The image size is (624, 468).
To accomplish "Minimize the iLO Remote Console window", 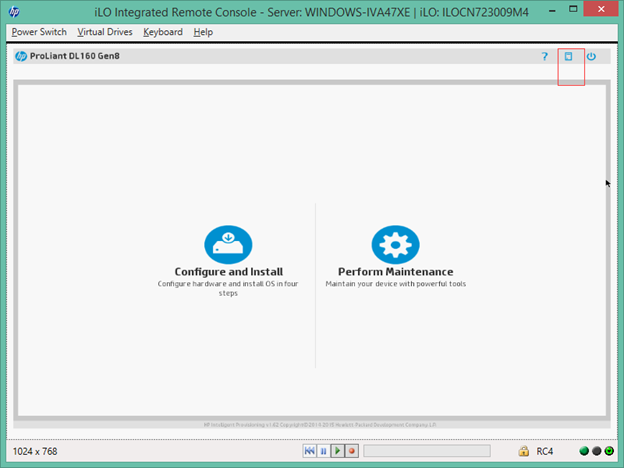I will click(552, 10).
